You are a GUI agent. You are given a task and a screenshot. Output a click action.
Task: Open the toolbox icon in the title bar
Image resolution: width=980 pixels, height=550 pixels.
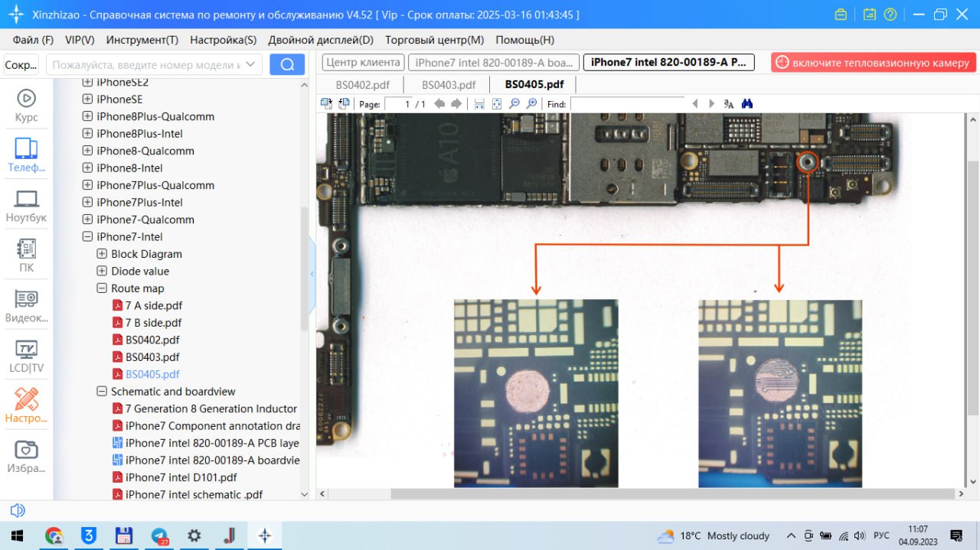[x=841, y=15]
